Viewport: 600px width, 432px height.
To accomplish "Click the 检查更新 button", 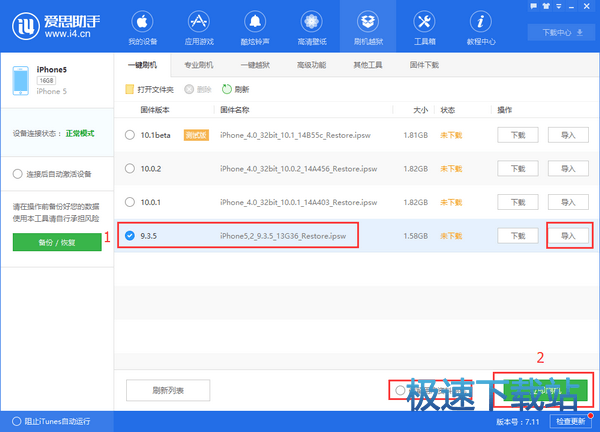I will pos(571,421).
